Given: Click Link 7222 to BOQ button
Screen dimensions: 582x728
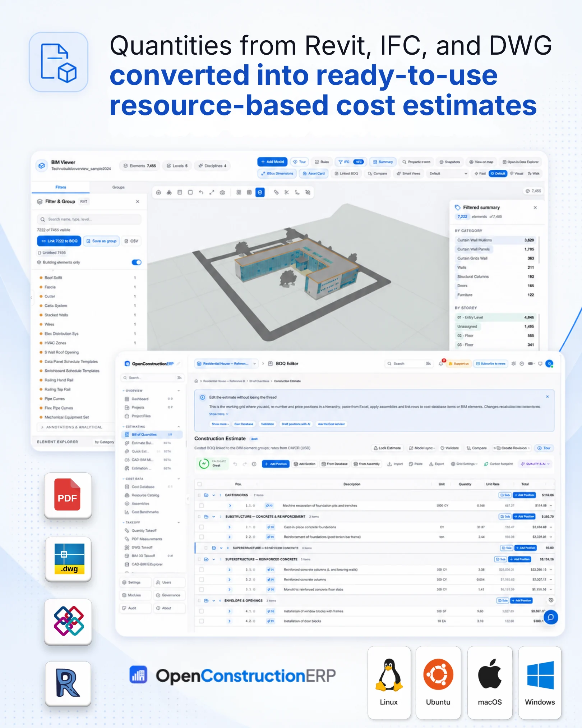Looking at the screenshot, I should pyautogui.click(x=59, y=241).
